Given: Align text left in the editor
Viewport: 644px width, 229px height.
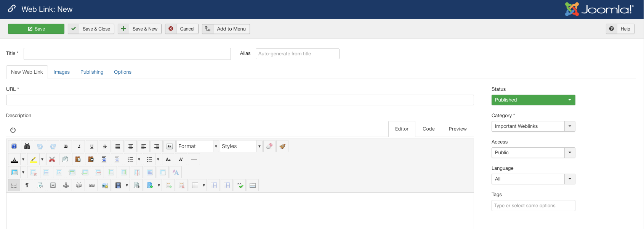Looking at the screenshot, I should click(x=144, y=146).
